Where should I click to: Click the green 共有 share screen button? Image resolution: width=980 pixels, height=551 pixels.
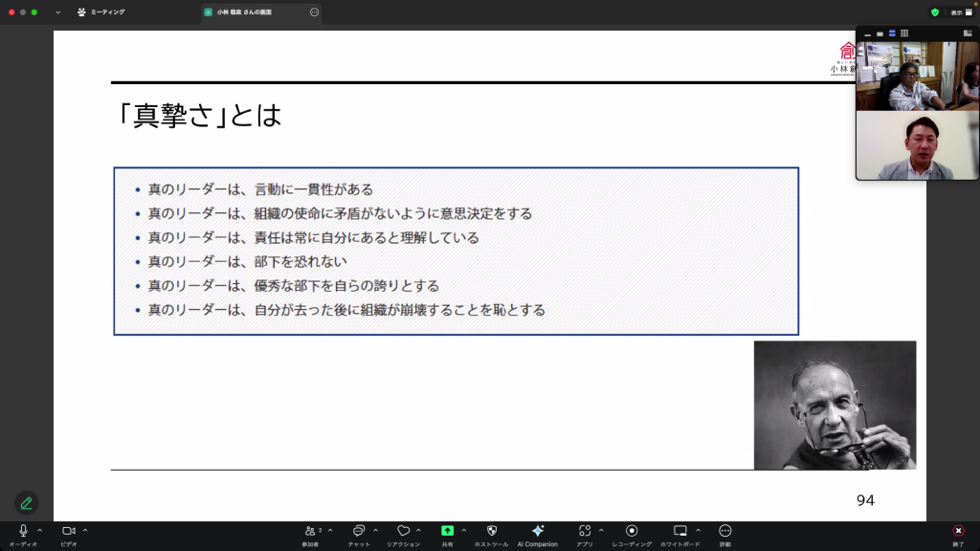tap(447, 531)
